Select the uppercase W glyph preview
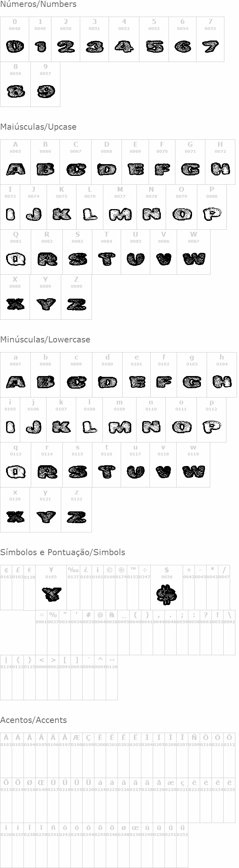 tap(194, 259)
